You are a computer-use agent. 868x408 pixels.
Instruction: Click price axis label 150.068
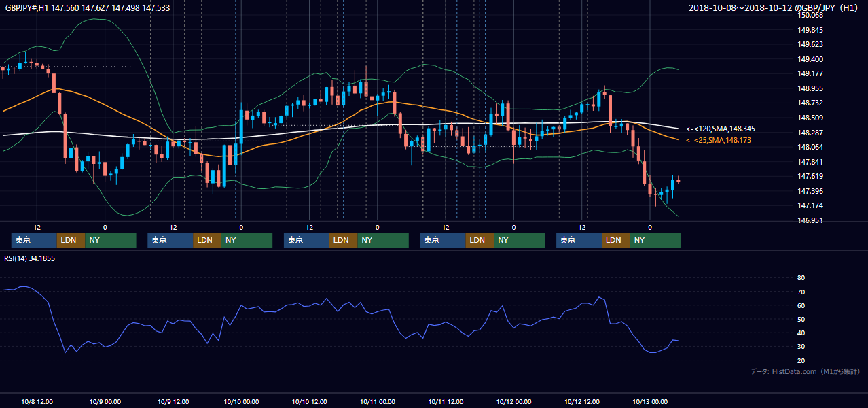point(810,15)
